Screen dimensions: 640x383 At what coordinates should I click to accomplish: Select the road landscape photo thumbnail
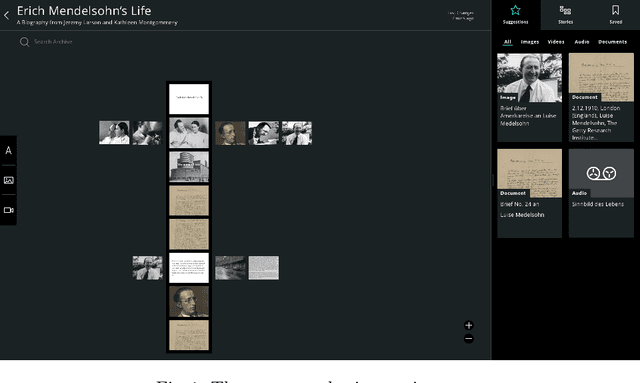click(x=230, y=268)
